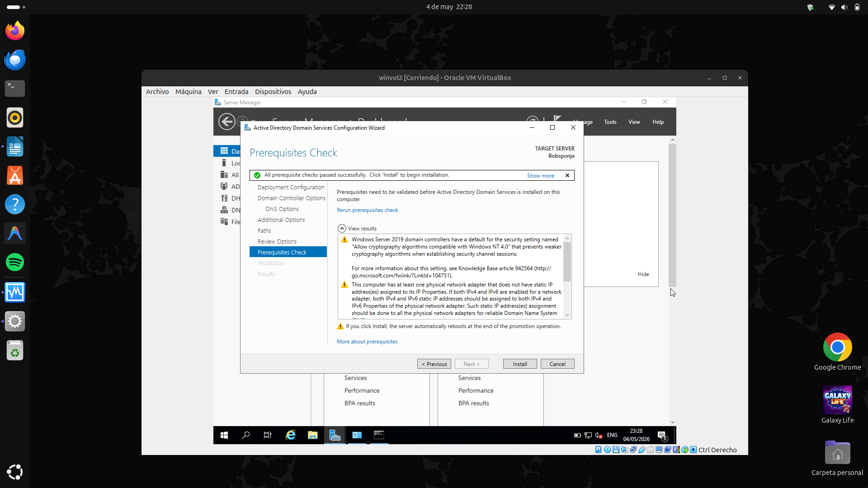The image size is (868, 488).
Task: Click the Server Manager back arrow
Action: pyautogui.click(x=226, y=122)
